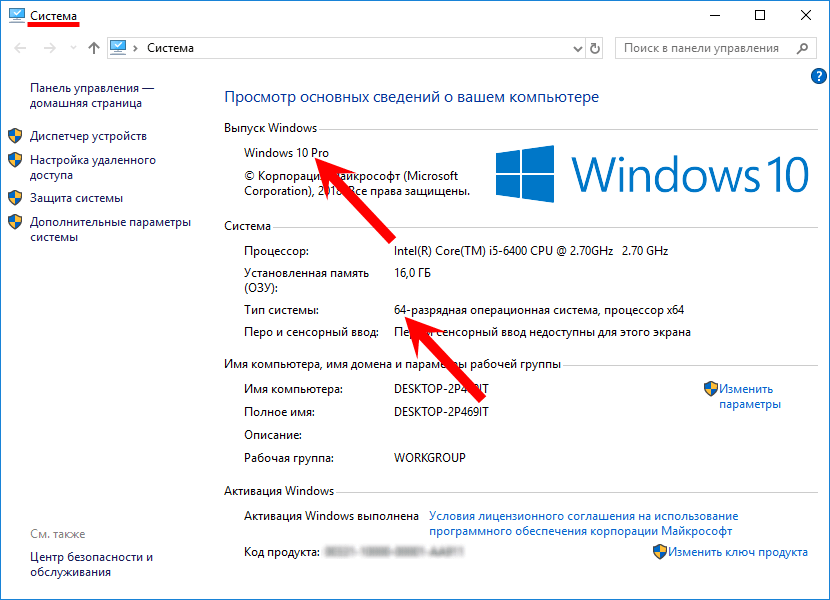Screen dimensions: 830x600
Task: Click the full name value 'DESKTOP-2P469IT'
Action: pos(441,411)
